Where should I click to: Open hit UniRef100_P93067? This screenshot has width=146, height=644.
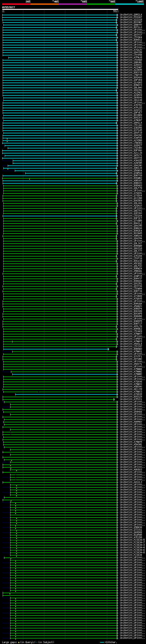[131, 17]
